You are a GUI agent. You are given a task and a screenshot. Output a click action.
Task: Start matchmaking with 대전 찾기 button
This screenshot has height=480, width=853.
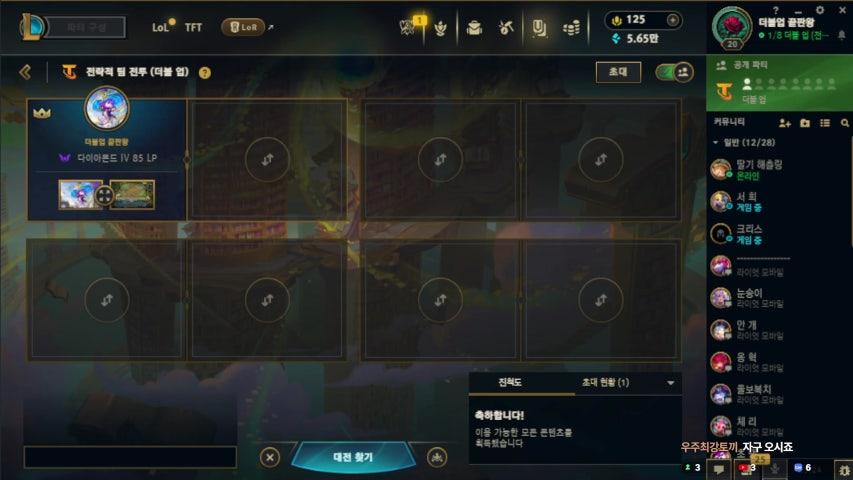pyautogui.click(x=353, y=457)
